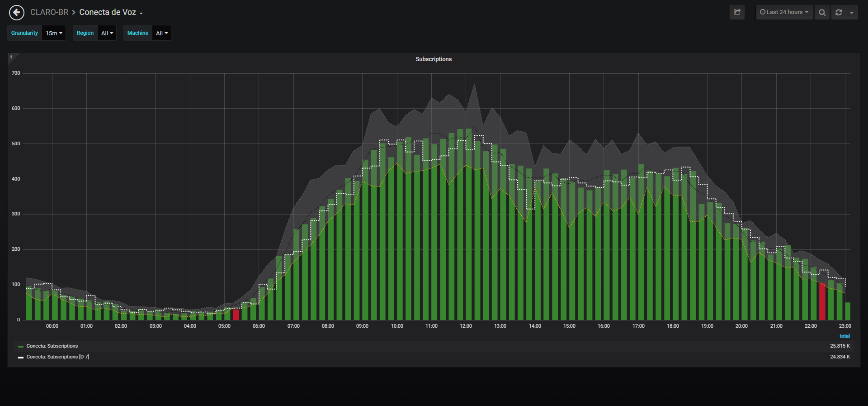Click the Granularity variable label
The width and height of the screenshot is (868, 406).
24,33
